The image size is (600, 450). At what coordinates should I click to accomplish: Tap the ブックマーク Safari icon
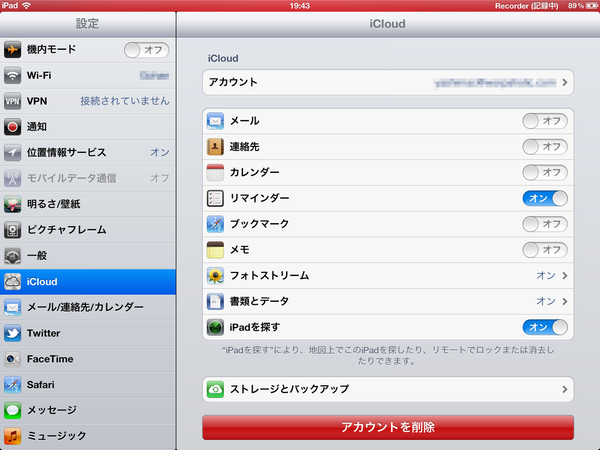(x=215, y=224)
